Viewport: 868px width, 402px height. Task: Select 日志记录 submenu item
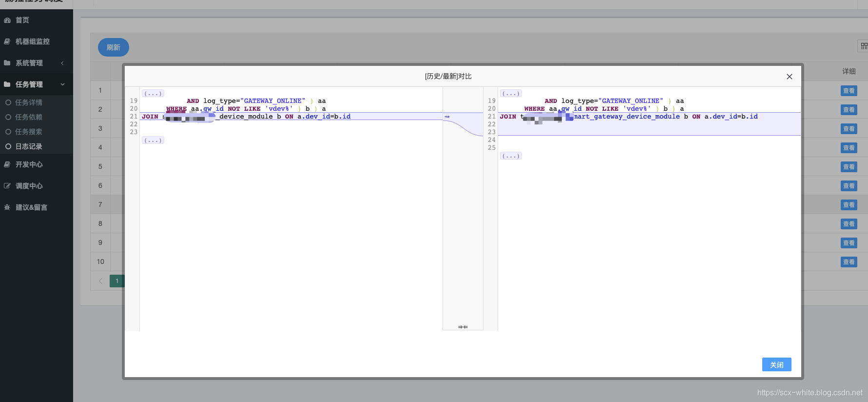[29, 146]
